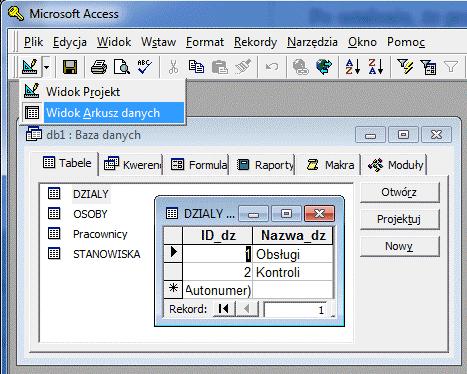Viewport: 467px width, 374px height.
Task: Click the Kontroli cell
Action: 293,272
